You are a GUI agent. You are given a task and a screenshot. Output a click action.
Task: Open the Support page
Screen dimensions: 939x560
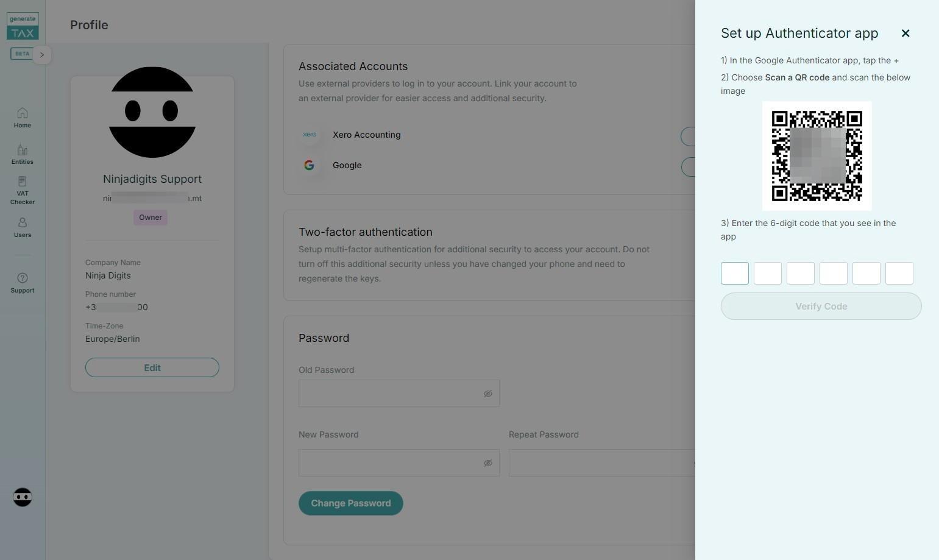pyautogui.click(x=23, y=283)
